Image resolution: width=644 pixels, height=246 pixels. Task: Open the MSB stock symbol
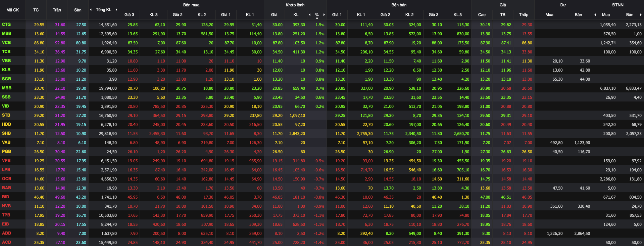(x=6, y=34)
